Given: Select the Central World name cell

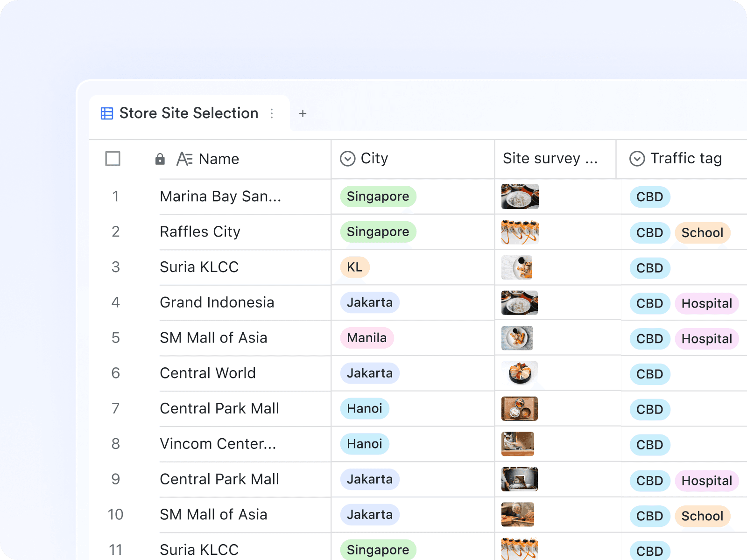Looking at the screenshot, I should point(245,373).
